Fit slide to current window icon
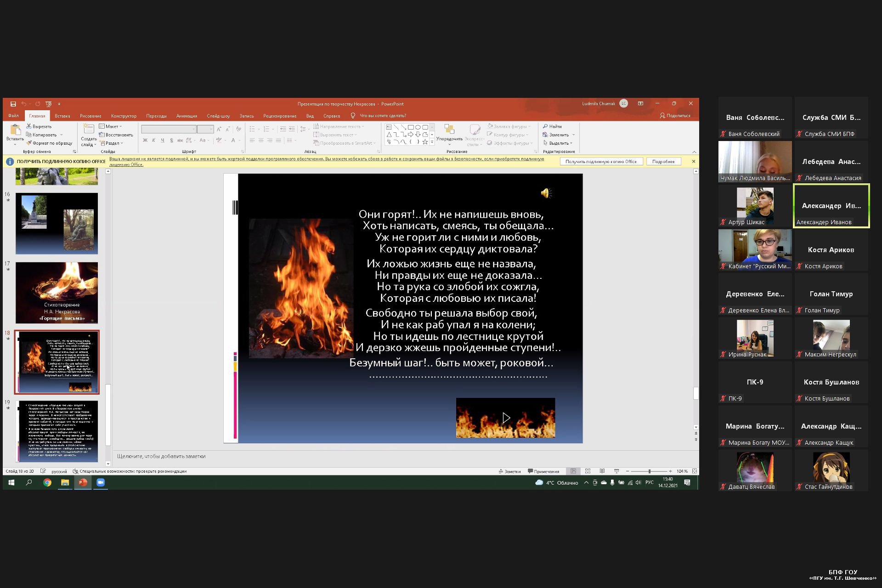882x588 pixels. click(695, 471)
